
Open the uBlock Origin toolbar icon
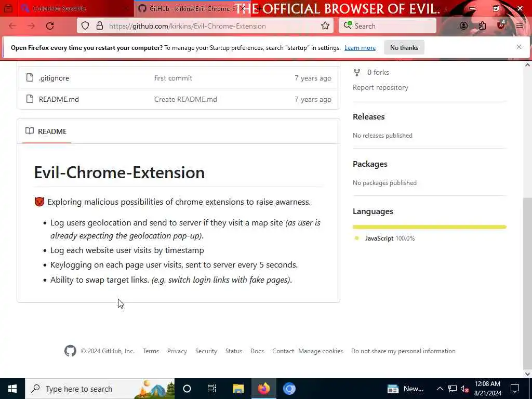[x=501, y=25]
